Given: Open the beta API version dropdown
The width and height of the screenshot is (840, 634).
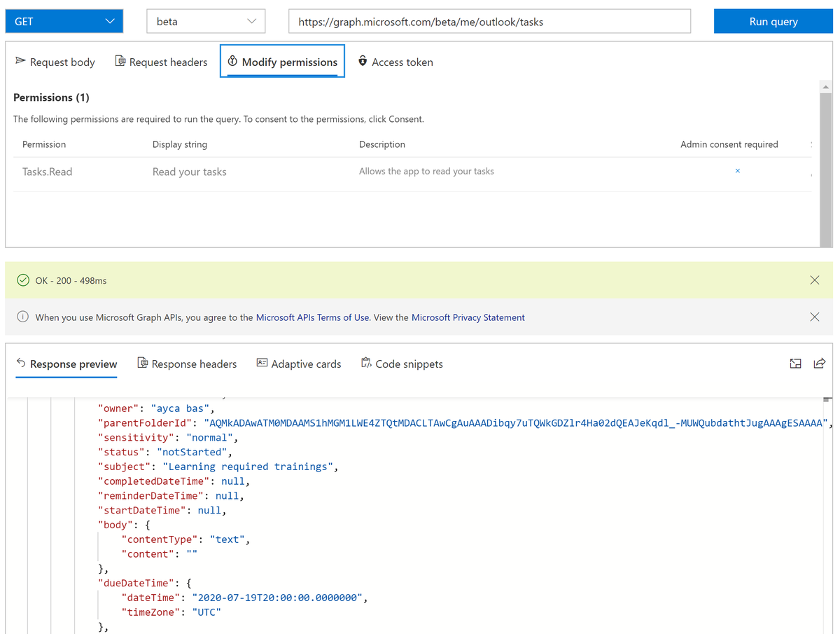Looking at the screenshot, I should pyautogui.click(x=206, y=21).
